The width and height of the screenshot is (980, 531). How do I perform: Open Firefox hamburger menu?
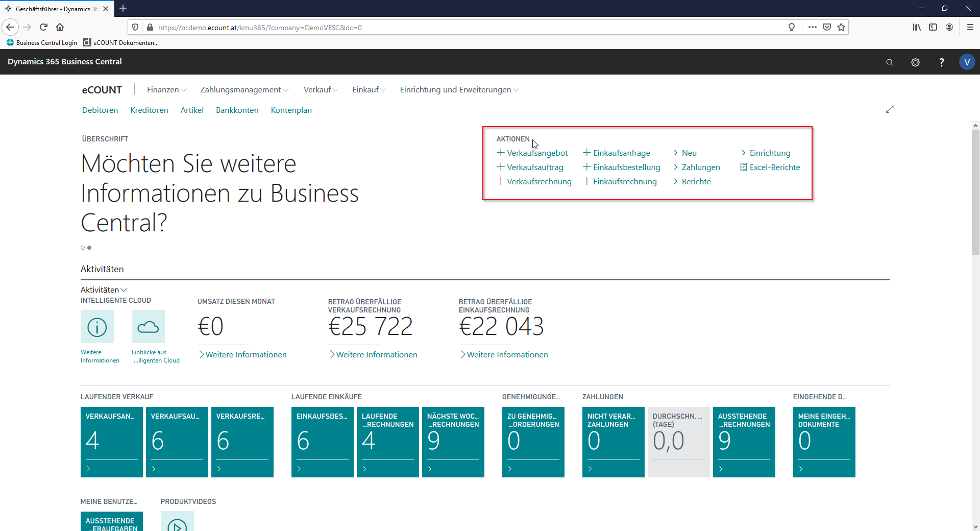tap(970, 27)
